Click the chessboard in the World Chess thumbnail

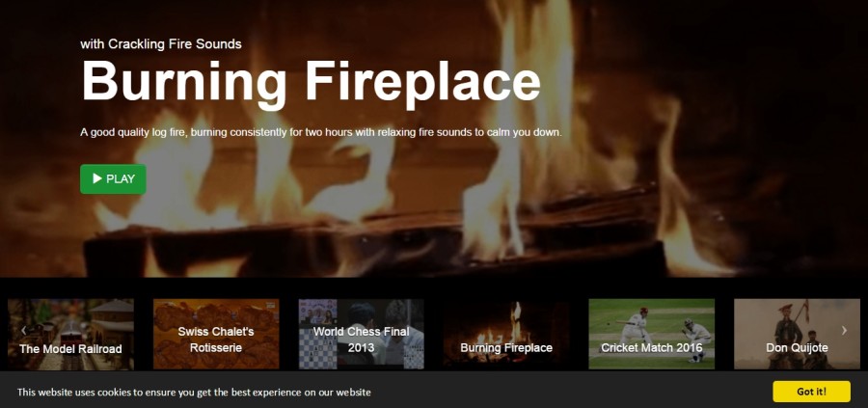pyautogui.click(x=317, y=350)
